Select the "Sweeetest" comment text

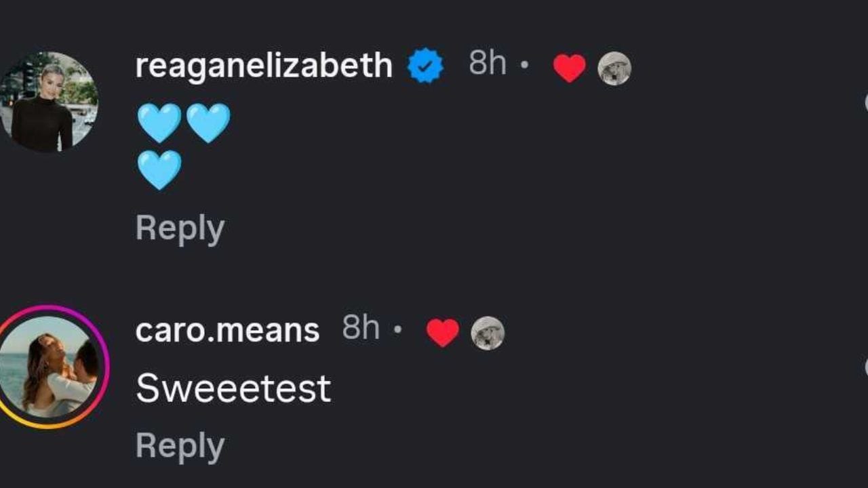coord(233,388)
